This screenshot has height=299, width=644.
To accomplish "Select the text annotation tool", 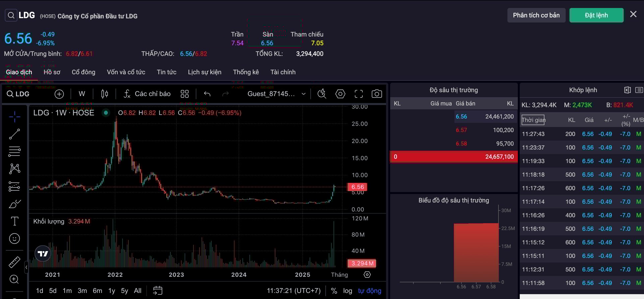I will point(14,221).
